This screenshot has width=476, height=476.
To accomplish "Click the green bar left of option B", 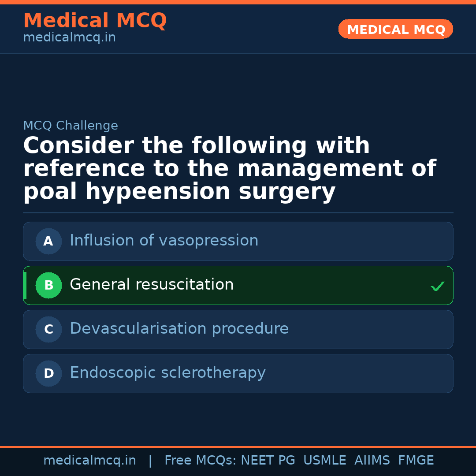I will [25, 285].
